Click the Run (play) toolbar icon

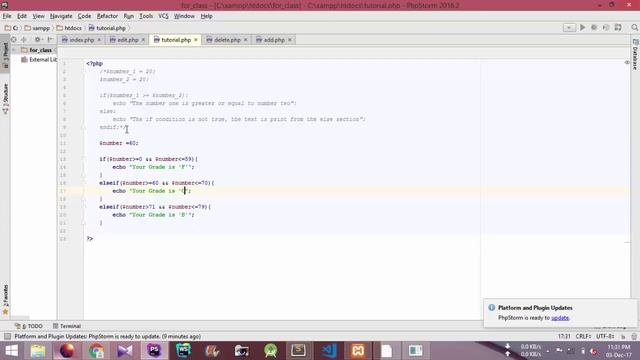582,27
